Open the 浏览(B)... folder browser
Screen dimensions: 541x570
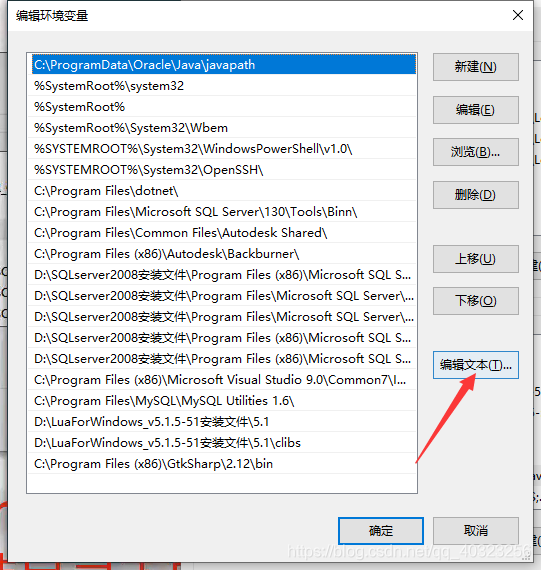[x=476, y=152]
